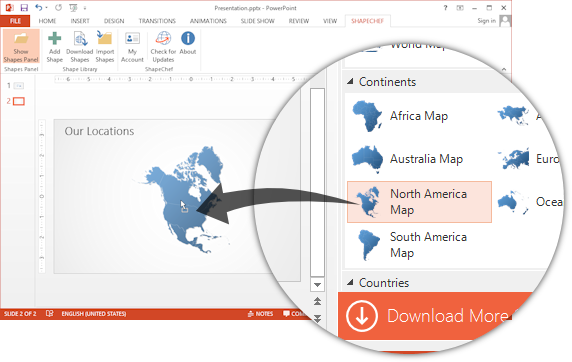This screenshot has width=572, height=362.
Task: Click the small up arrow above the Continents header
Action: click(504, 69)
